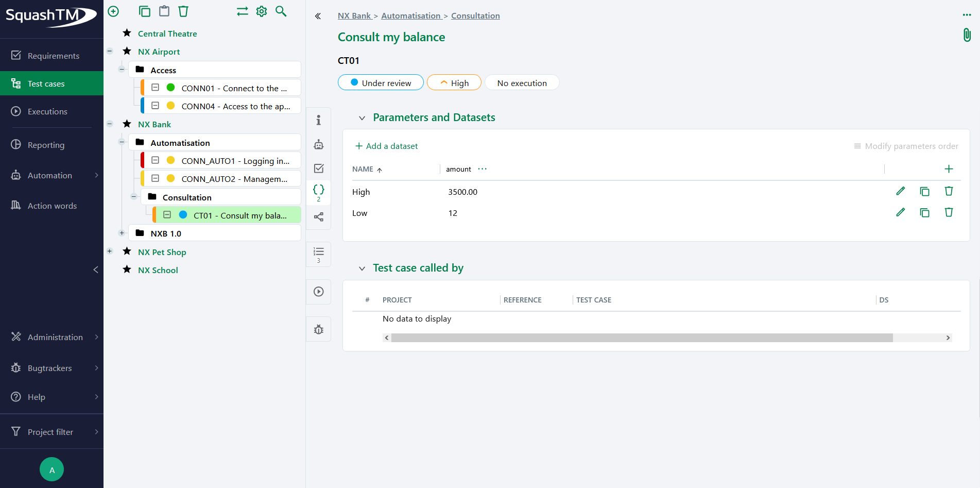The image size is (980, 488).
Task: Follow the Automatisation breadcrumb link
Action: [x=410, y=16]
